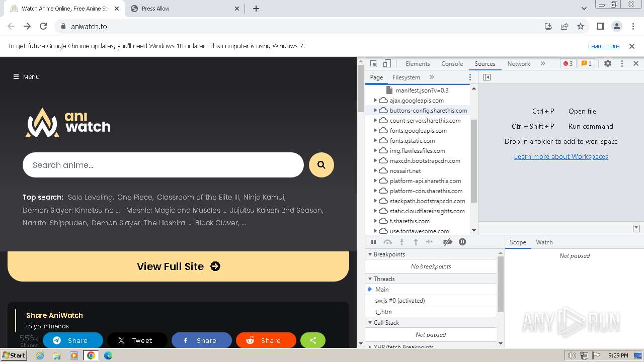Open a new browser tab
Image resolution: width=644 pixels, height=362 pixels.
[x=256, y=9]
